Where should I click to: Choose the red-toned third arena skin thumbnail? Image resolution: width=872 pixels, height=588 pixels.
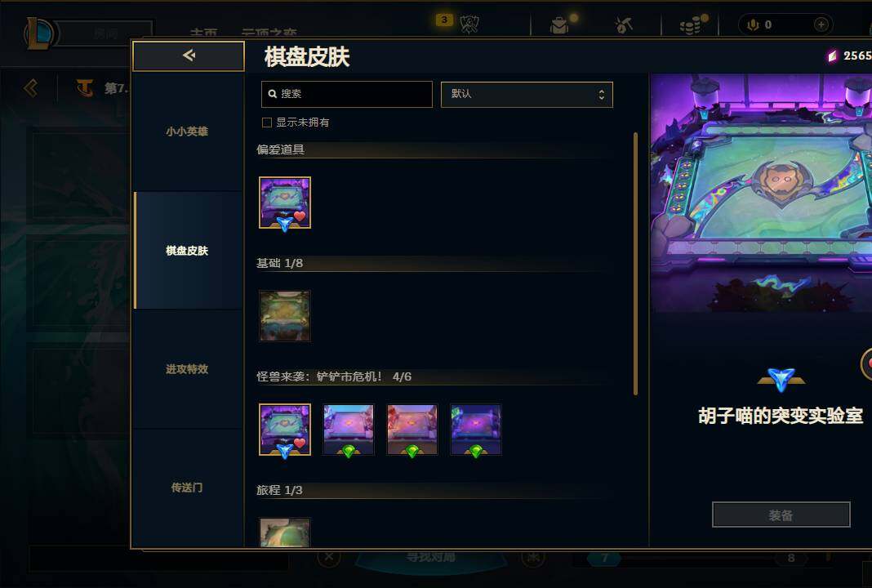pyautogui.click(x=412, y=430)
